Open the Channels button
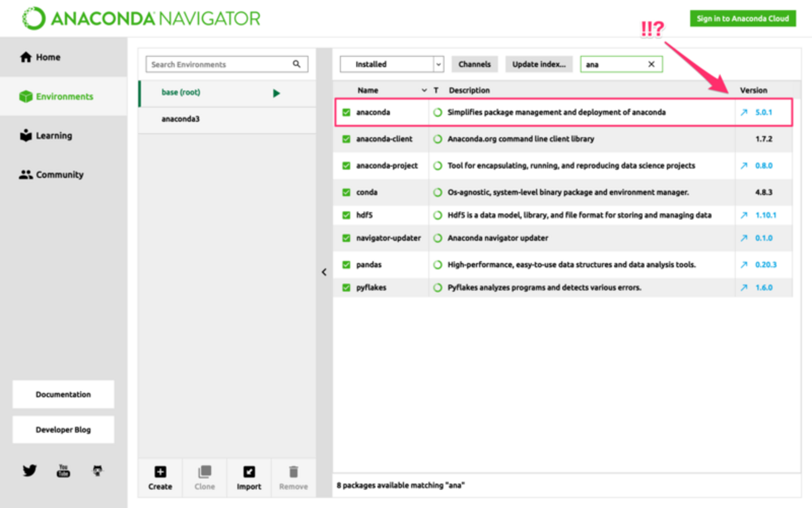 pos(474,64)
